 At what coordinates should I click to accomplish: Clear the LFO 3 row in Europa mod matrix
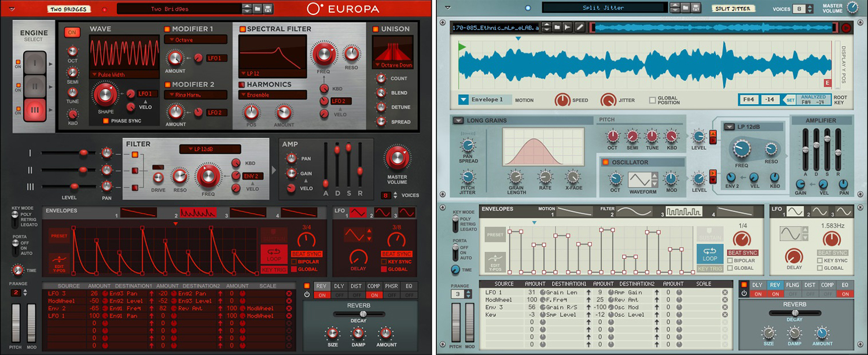click(x=289, y=294)
